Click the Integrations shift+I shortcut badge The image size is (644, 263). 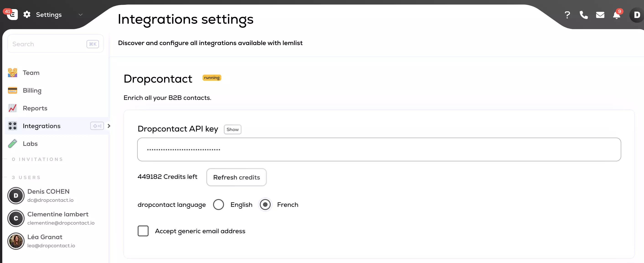(97, 126)
